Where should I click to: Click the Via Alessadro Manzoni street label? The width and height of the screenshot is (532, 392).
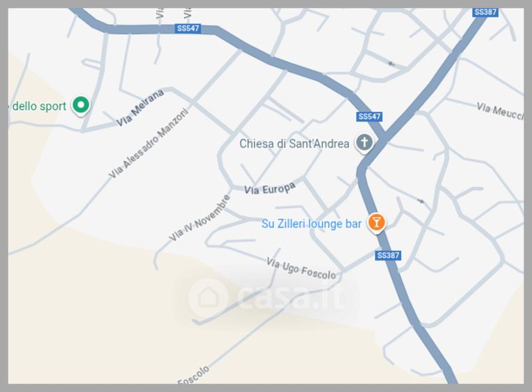pyautogui.click(x=148, y=143)
